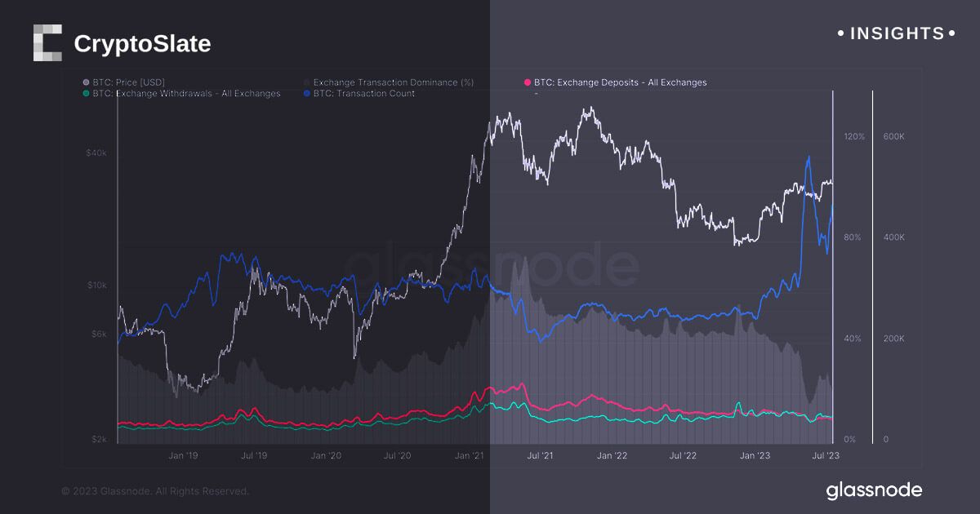Click the CryptoSlate brand name text

(142, 44)
